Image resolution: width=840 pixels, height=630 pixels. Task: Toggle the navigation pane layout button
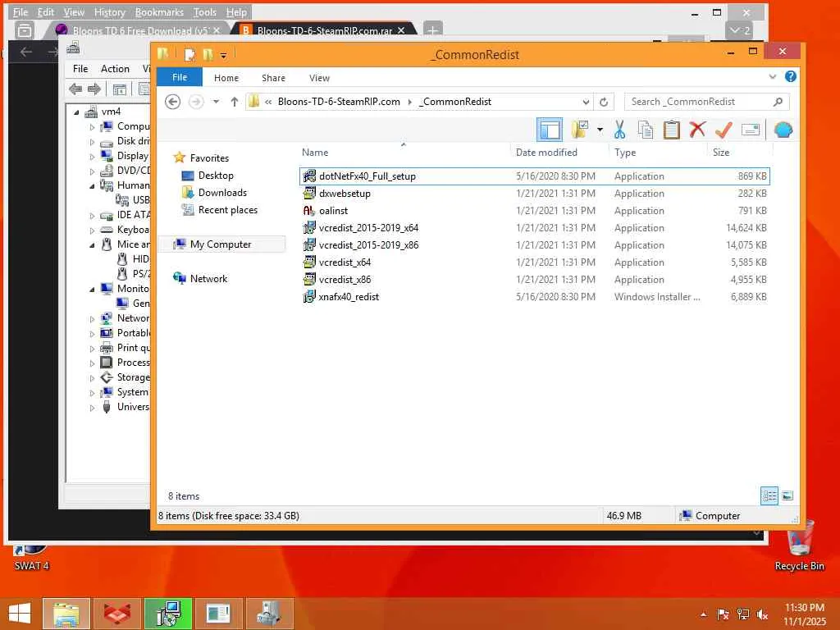(550, 130)
